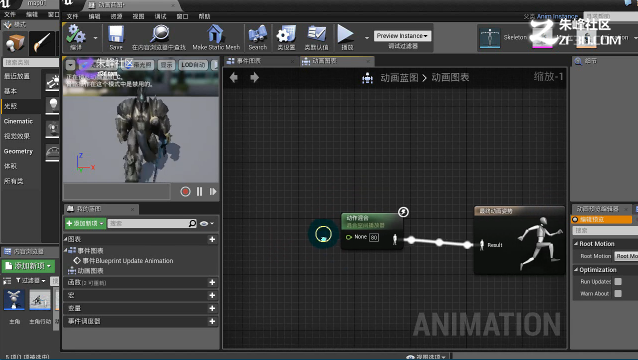Image resolution: width=638 pixels, height=360 pixels.
Task: Add new graph with 图表 plus button
Action: pyautogui.click(x=212, y=239)
